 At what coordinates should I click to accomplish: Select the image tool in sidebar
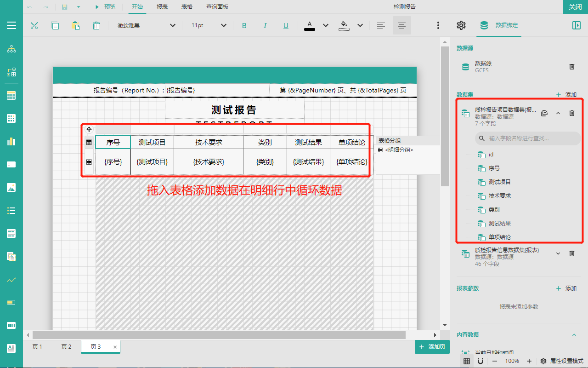tap(11, 187)
